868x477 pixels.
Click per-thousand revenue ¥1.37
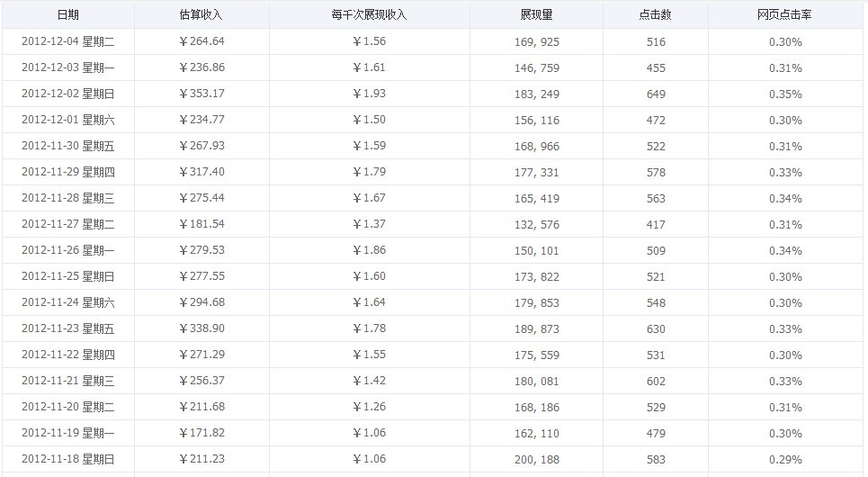point(369,223)
